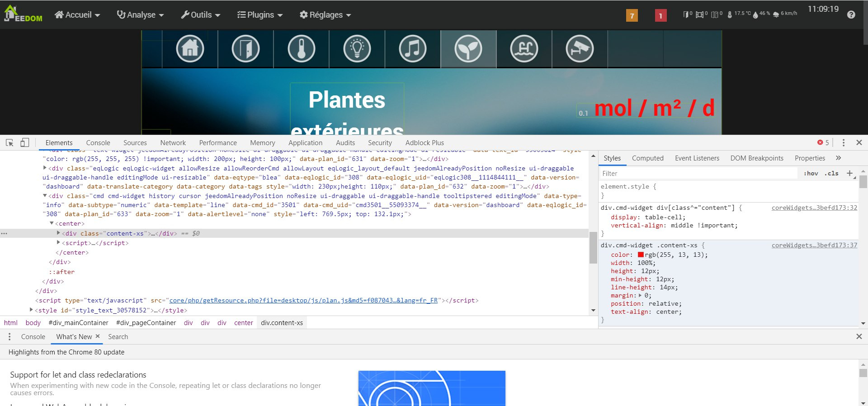868x406 pixels.
Task: Click the temperature 17.5 °C thermometer icon
Action: point(730,14)
